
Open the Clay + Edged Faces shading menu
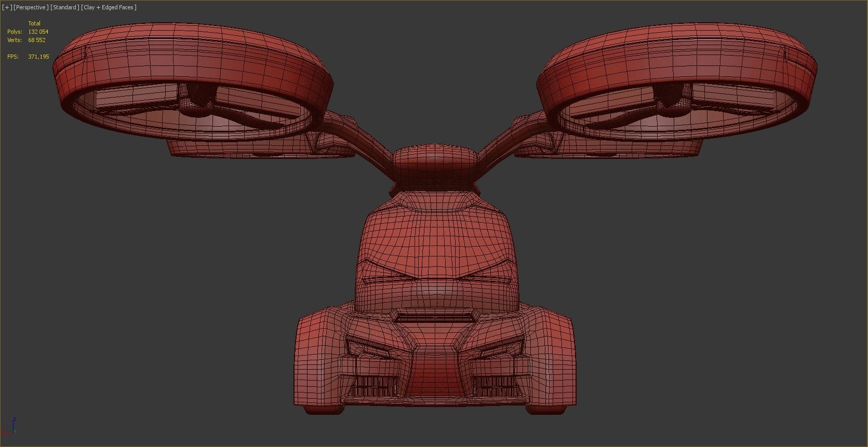[x=109, y=7]
